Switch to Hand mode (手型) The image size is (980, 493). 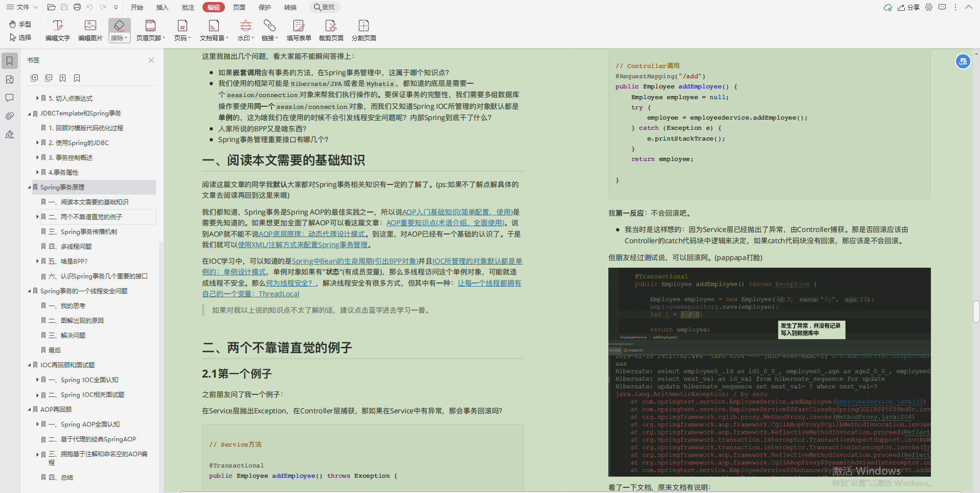(20, 24)
